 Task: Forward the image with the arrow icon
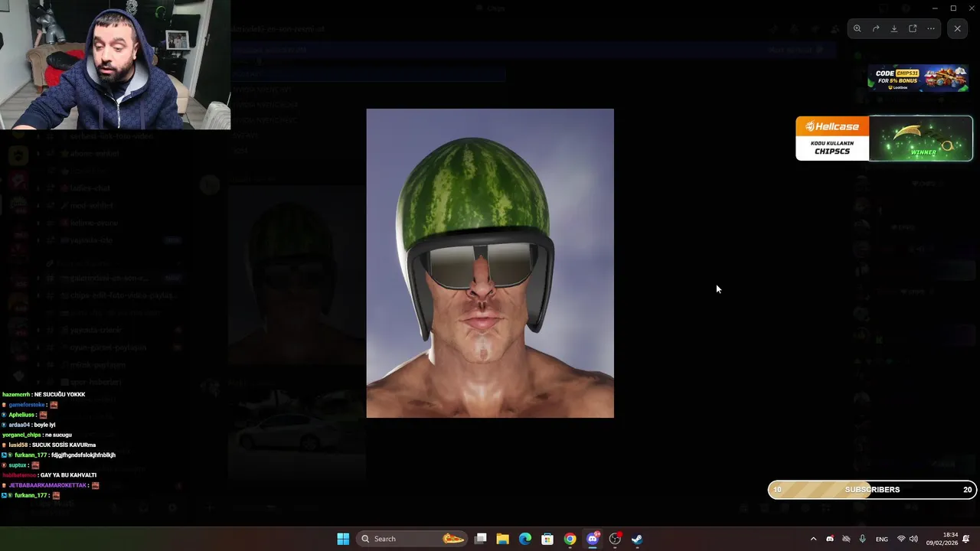[x=876, y=28]
